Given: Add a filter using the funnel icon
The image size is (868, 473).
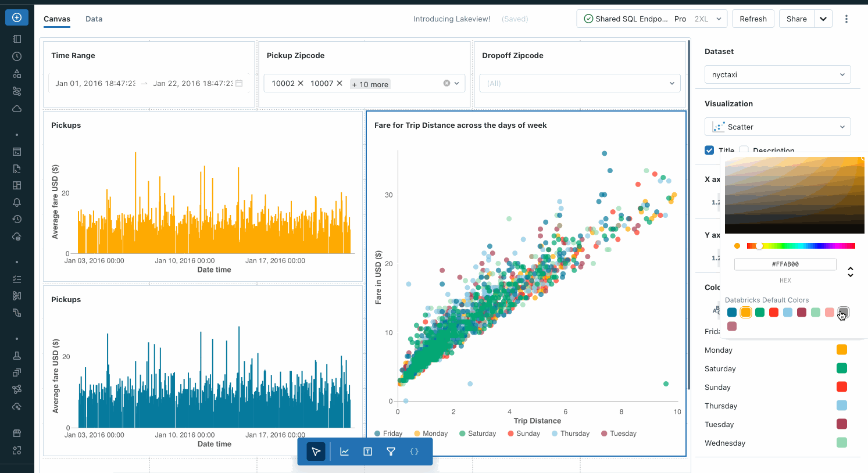Looking at the screenshot, I should click(391, 451).
